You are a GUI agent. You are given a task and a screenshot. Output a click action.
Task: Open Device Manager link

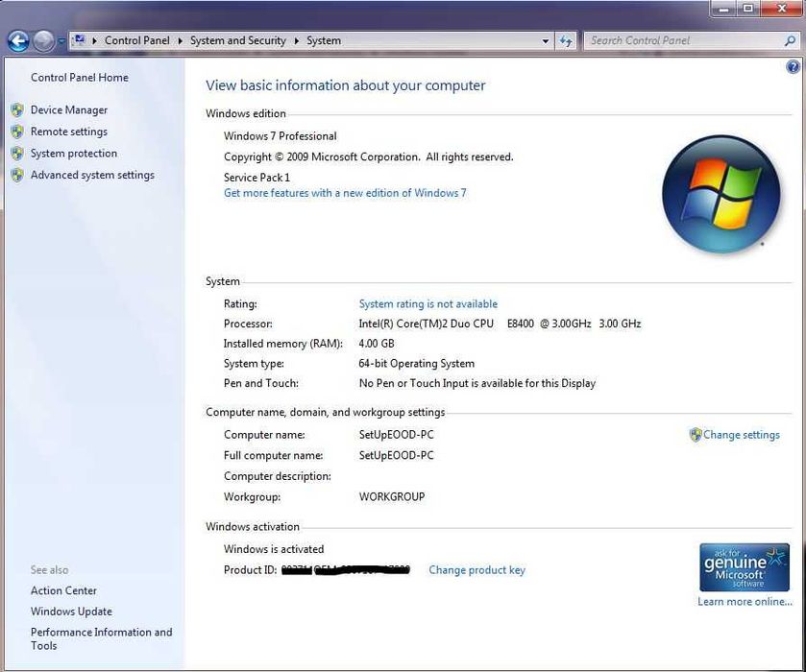(69, 110)
